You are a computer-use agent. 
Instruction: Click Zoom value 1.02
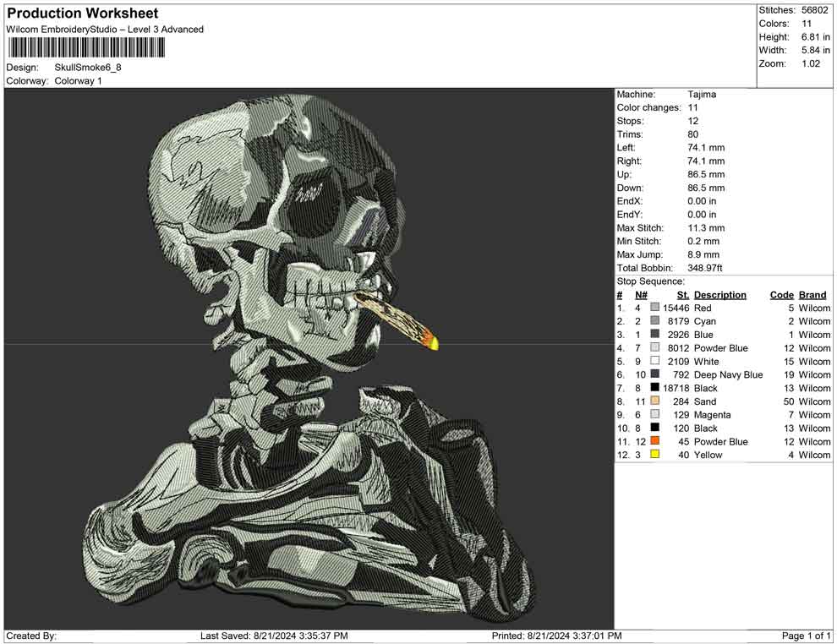tap(811, 63)
